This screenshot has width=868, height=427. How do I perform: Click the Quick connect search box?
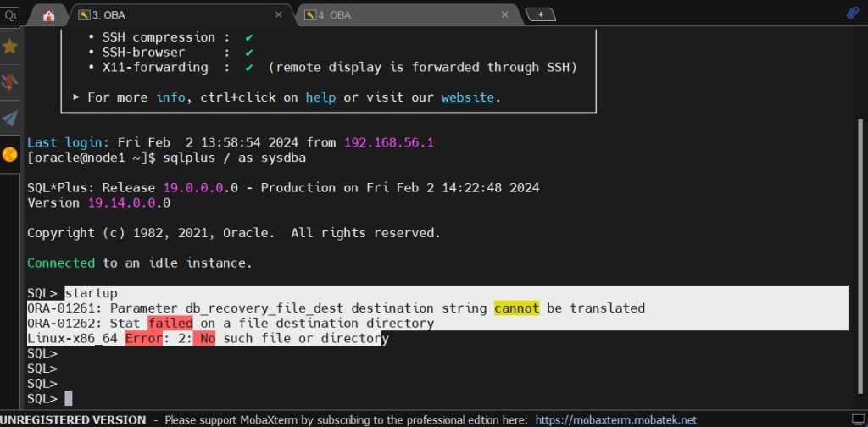point(10,15)
